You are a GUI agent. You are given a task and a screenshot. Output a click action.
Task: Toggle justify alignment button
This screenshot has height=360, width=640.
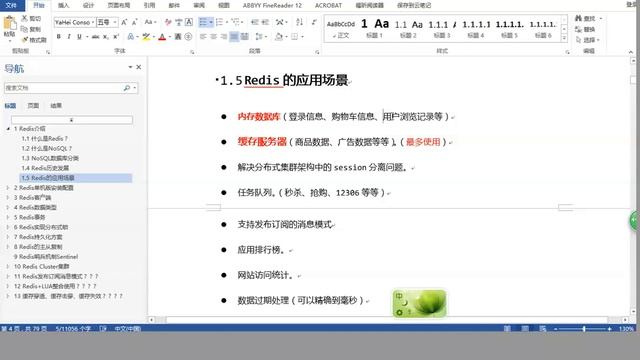234,37
